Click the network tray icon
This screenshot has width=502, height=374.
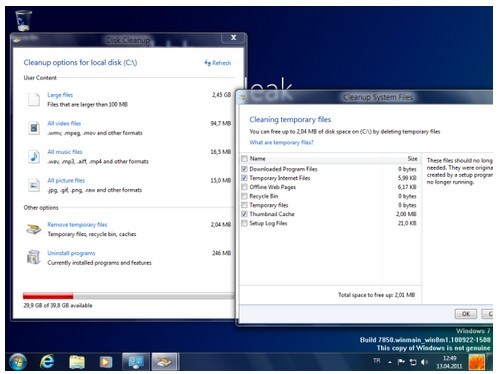(x=413, y=362)
